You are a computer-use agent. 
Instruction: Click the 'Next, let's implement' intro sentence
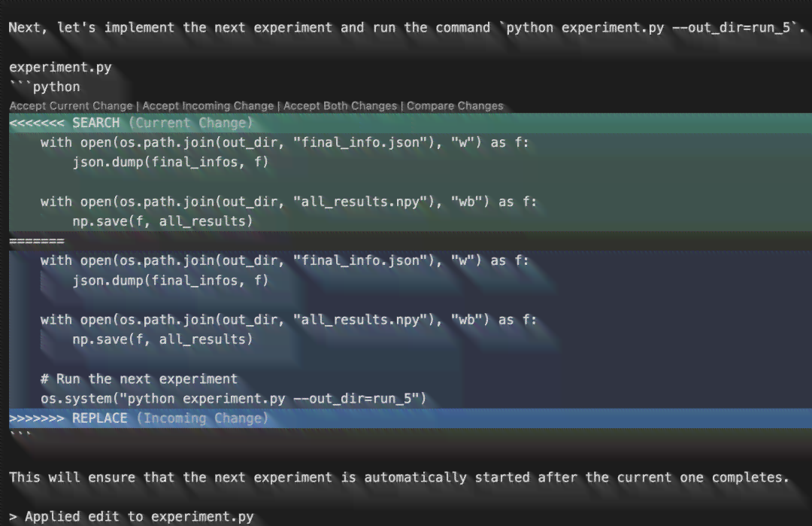click(407, 27)
